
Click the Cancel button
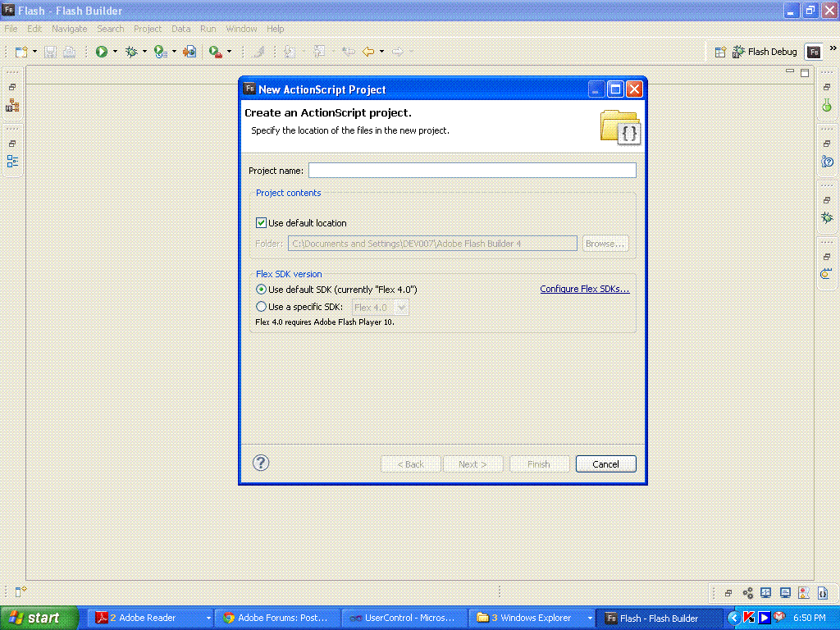click(x=606, y=464)
